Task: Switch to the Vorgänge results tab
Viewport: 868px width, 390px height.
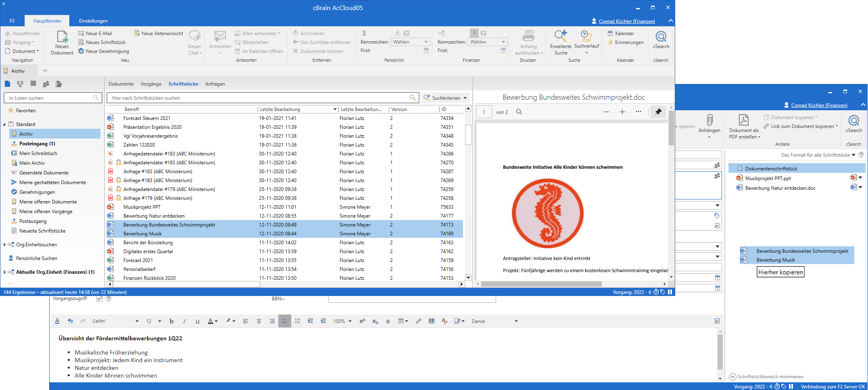Action: (x=151, y=84)
